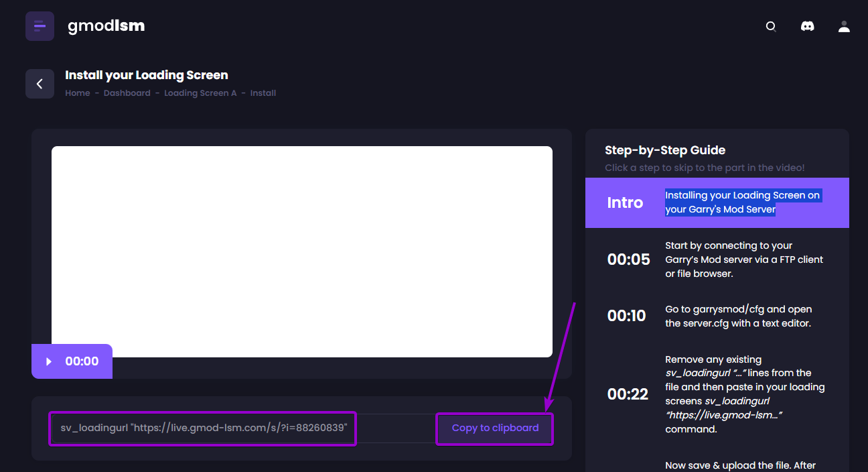This screenshot has height=472, width=868.
Task: Skip to the 00:05 FTP connection step
Action: [x=717, y=259]
